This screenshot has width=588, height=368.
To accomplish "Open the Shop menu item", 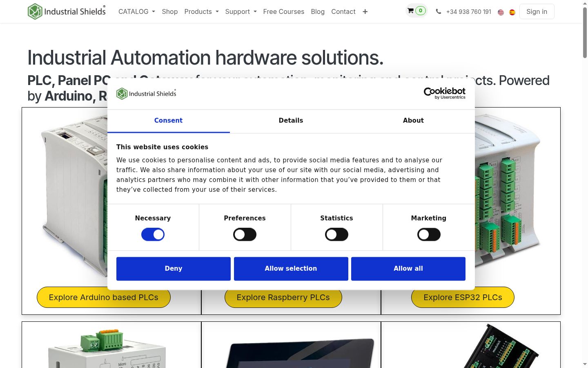I will pos(170,11).
